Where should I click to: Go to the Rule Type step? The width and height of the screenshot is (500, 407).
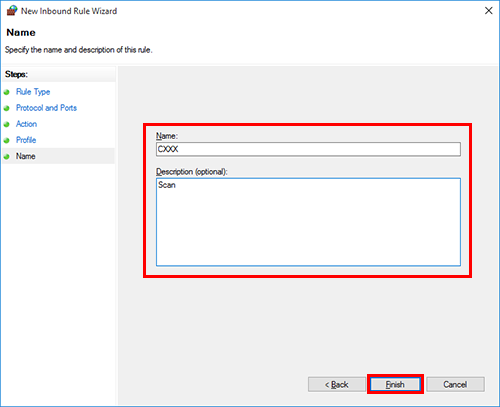coord(33,92)
